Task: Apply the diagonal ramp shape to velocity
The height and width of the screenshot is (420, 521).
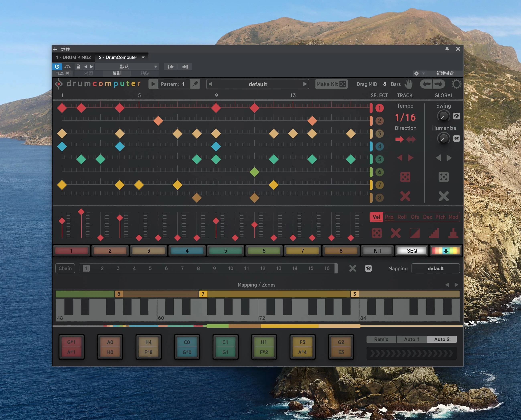Action: click(x=415, y=233)
